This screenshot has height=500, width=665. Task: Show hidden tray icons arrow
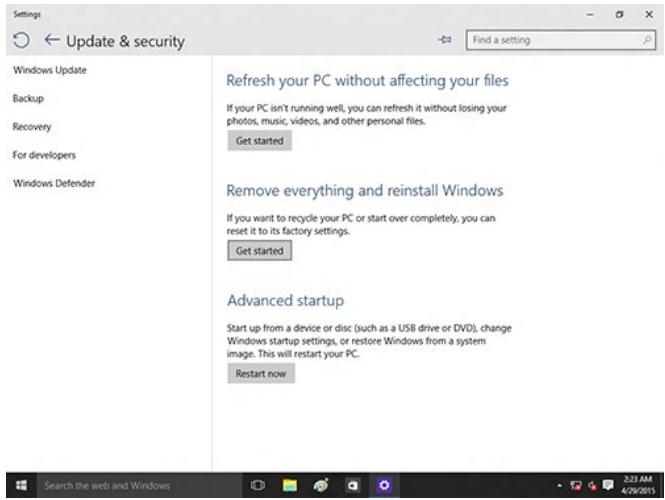pyautogui.click(x=559, y=486)
